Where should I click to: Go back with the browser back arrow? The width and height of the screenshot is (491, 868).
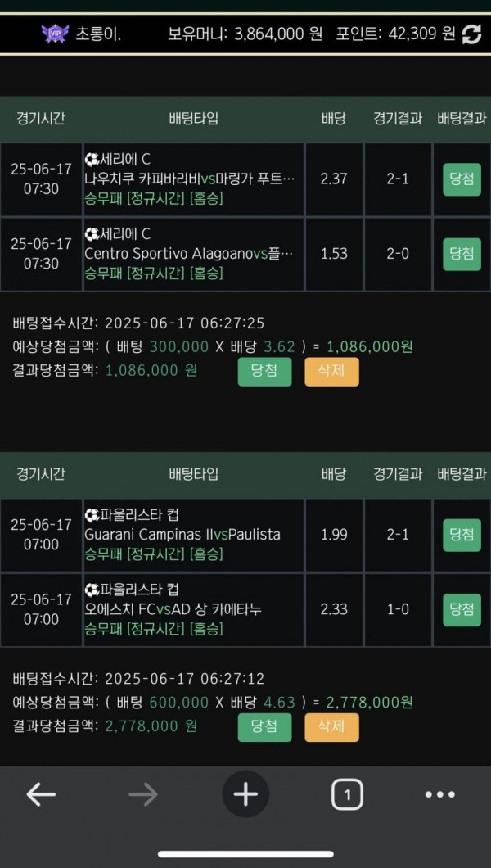[41, 793]
